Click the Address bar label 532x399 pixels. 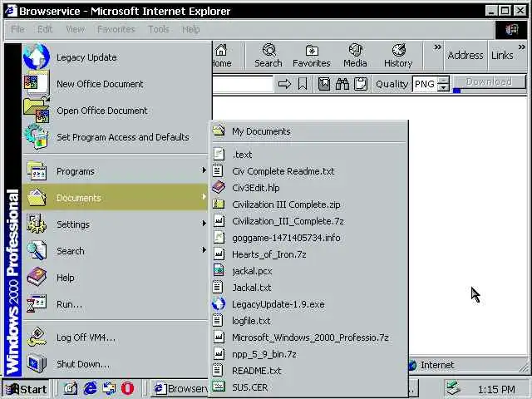(465, 56)
